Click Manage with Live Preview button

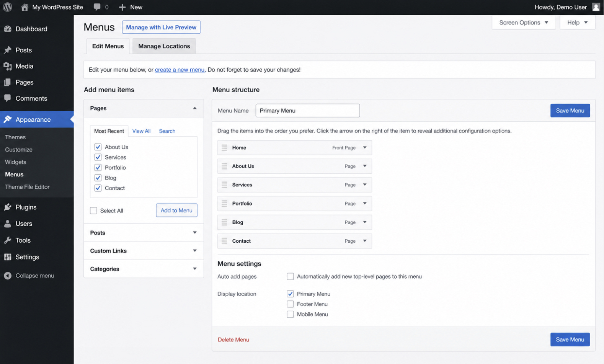(x=161, y=27)
